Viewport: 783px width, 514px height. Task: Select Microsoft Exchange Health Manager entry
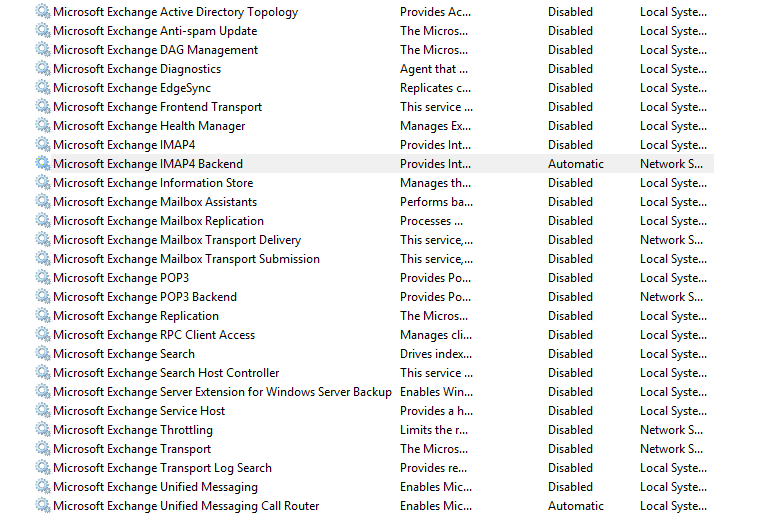pos(149,126)
